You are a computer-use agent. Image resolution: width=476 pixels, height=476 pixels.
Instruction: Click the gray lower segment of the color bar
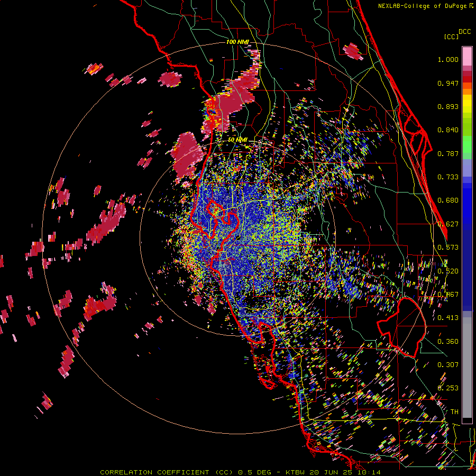tap(467, 368)
